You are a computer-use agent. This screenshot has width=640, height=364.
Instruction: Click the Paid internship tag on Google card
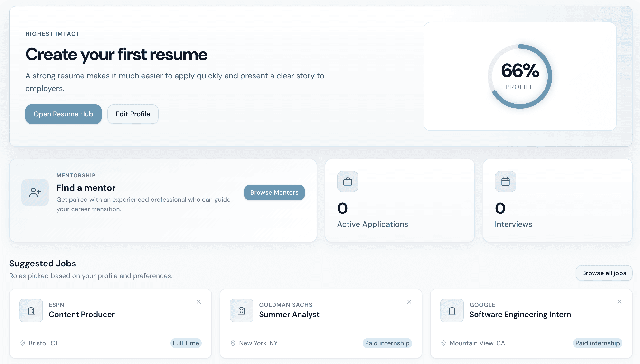tap(597, 343)
